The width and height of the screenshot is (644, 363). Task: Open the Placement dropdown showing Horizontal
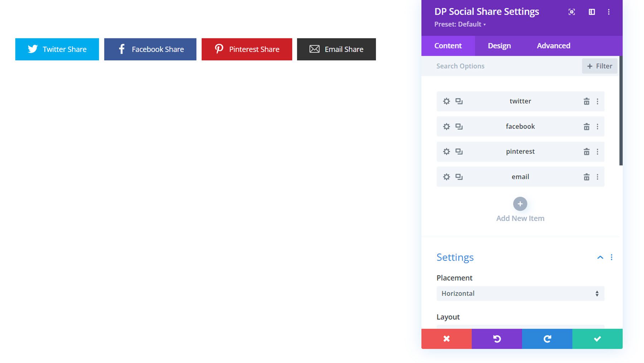click(x=520, y=294)
